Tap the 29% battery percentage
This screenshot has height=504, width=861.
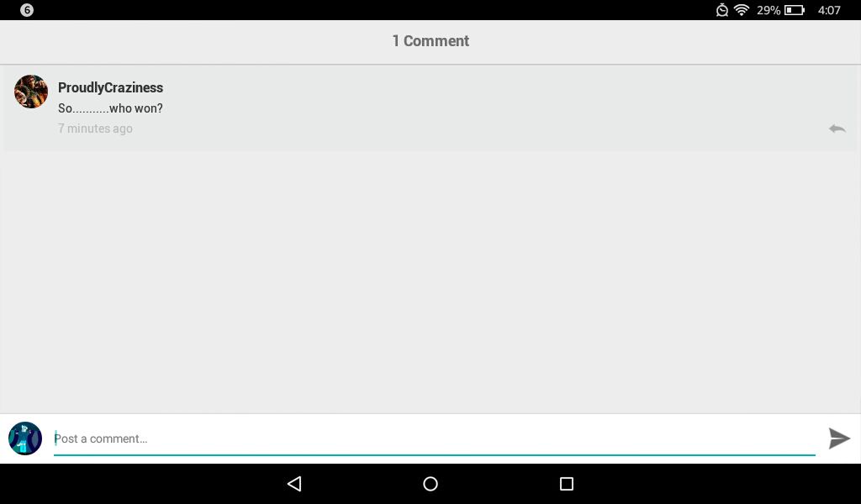[x=769, y=10]
